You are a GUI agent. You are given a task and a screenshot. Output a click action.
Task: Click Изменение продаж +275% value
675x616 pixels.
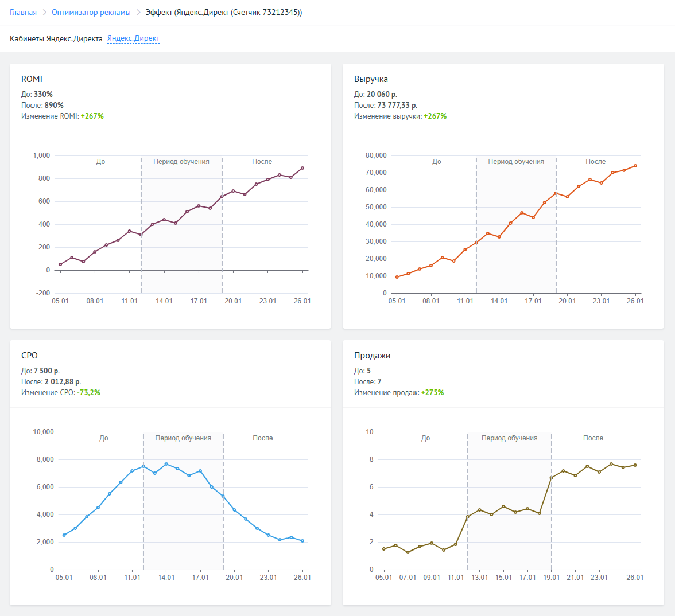[x=432, y=393]
